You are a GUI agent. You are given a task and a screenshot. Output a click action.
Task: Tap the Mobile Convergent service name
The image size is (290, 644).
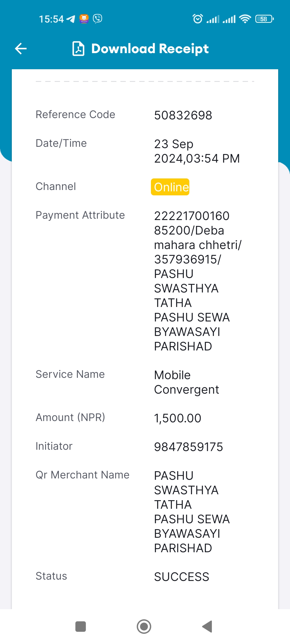(x=186, y=382)
